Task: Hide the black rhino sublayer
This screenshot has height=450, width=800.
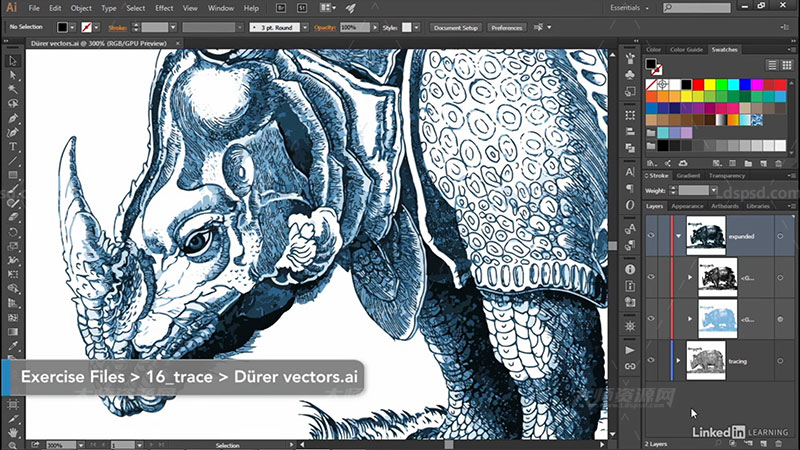Action: tap(651, 277)
